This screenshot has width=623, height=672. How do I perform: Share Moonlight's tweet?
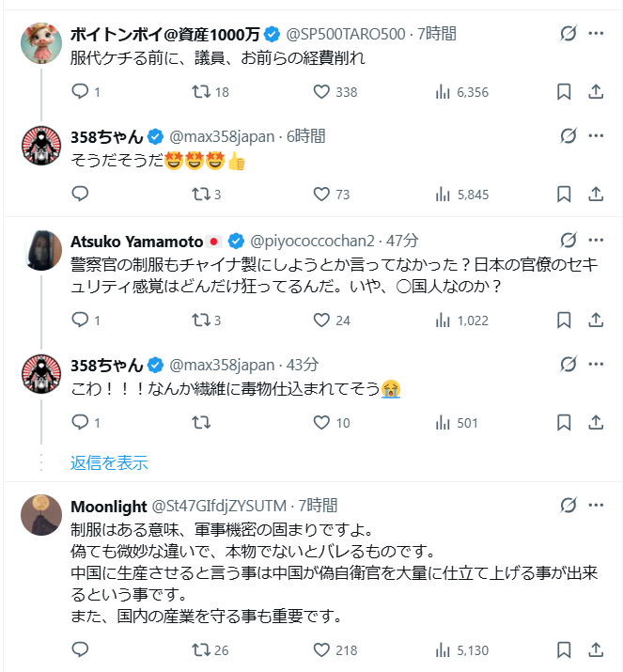595,649
